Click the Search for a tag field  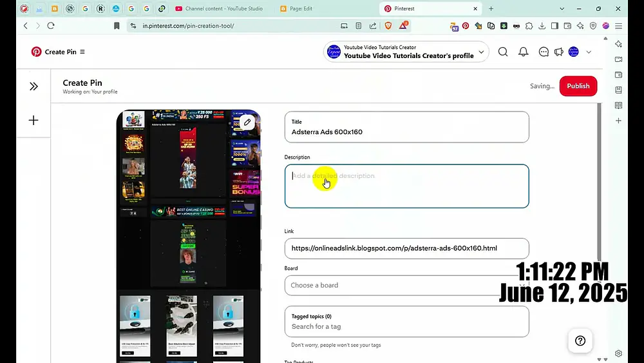[x=406, y=322]
